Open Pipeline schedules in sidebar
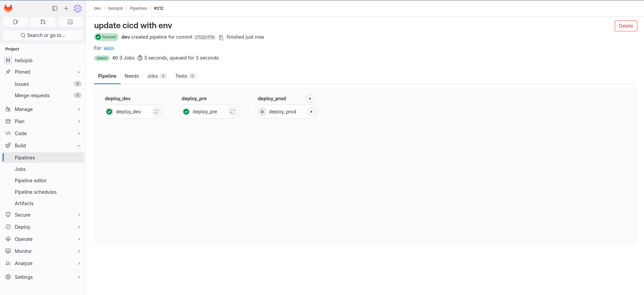The height and width of the screenshot is (295, 644). [x=43, y=192]
